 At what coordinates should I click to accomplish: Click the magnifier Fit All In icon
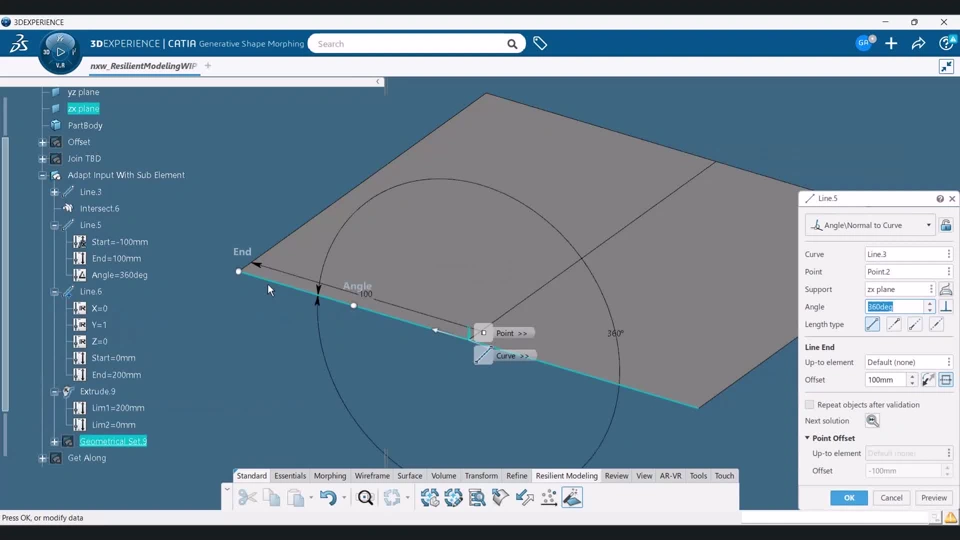[x=365, y=497]
